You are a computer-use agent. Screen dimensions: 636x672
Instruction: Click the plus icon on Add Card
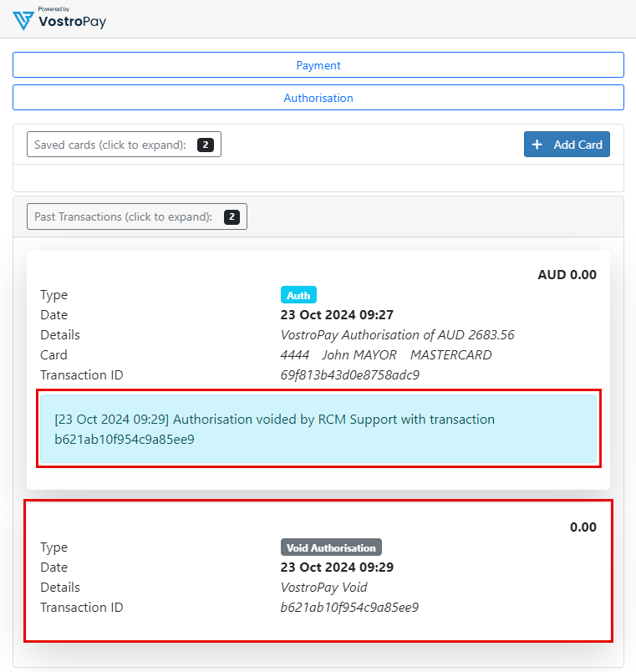[537, 145]
